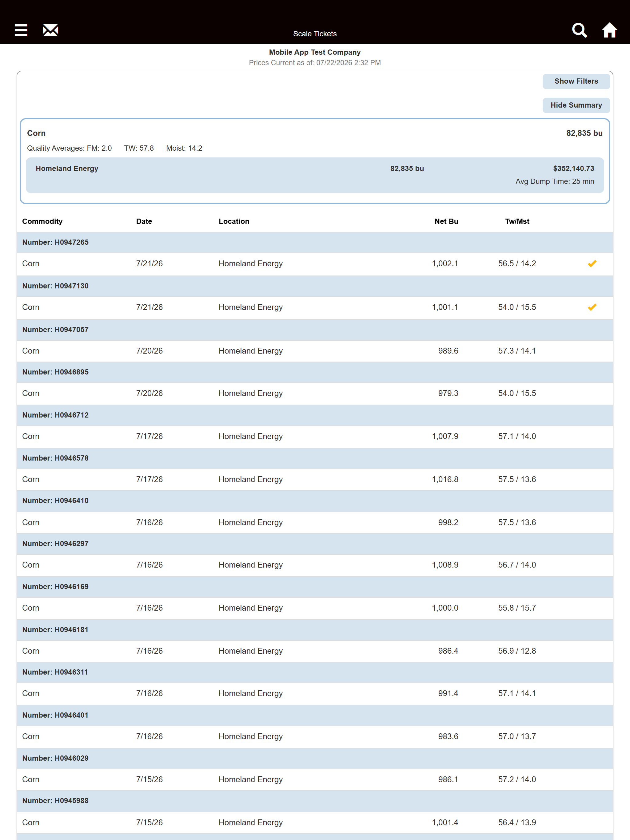Click the Show Filters button
Screen dimensions: 630x840
[x=576, y=81]
